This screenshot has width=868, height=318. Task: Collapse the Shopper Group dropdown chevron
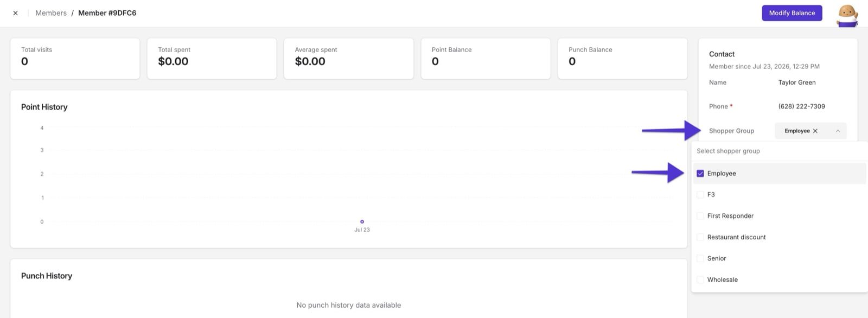click(x=838, y=131)
